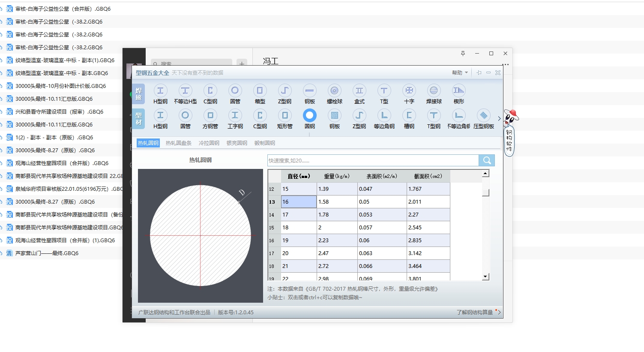Select H型钢 in the 型材 row

(160, 119)
